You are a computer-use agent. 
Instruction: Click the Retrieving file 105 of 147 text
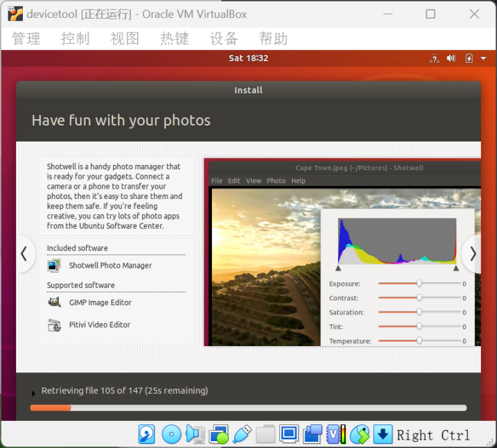(125, 390)
